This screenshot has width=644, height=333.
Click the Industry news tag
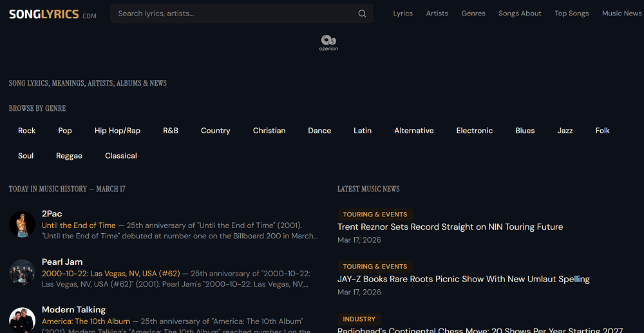pyautogui.click(x=359, y=319)
